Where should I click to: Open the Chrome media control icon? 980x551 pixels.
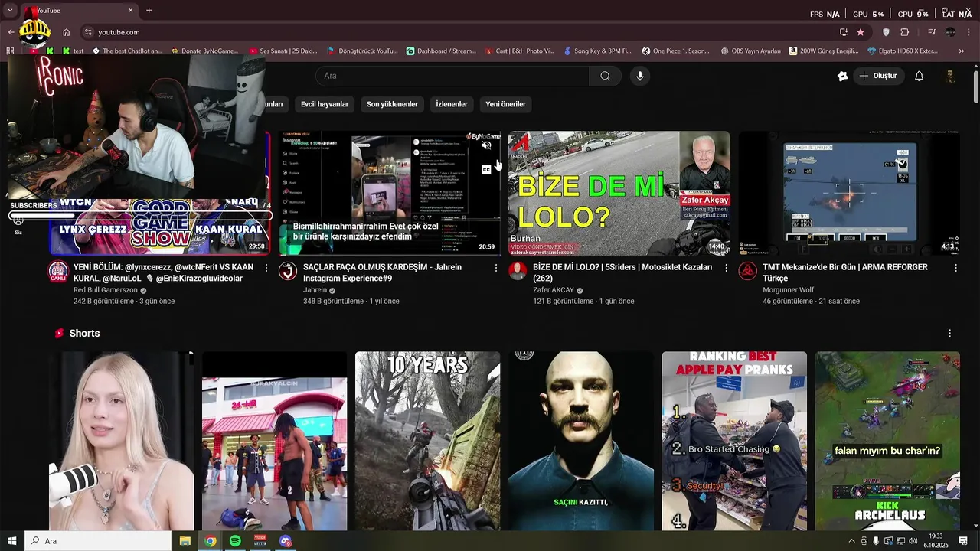(x=932, y=32)
